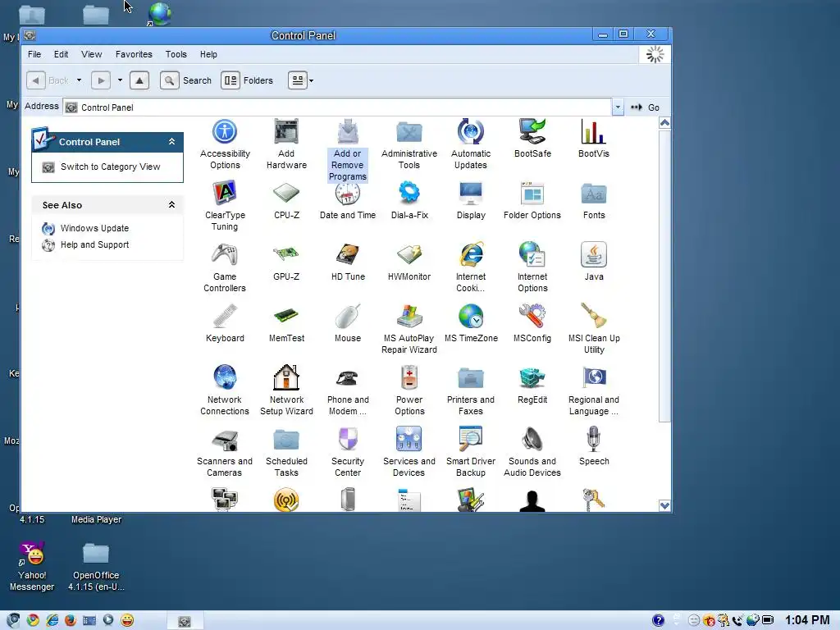Image resolution: width=840 pixels, height=630 pixels.
Task: Open the Windows Update link
Action: (94, 228)
